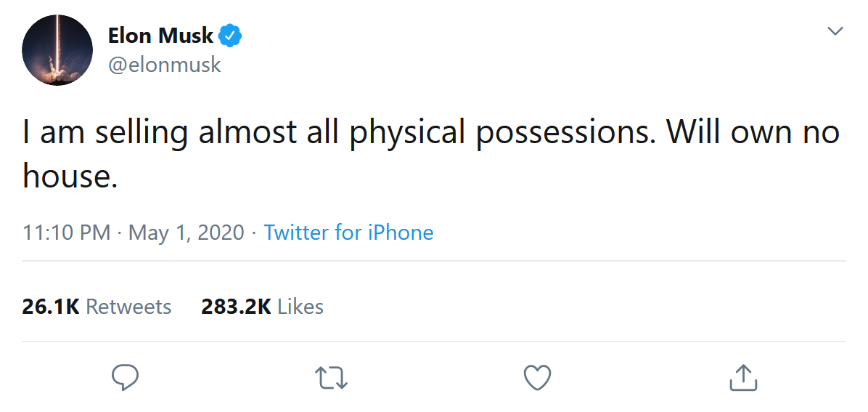This screenshot has height=412, width=868.
Task: Click the reply speech bubble icon
Action: pos(126,377)
